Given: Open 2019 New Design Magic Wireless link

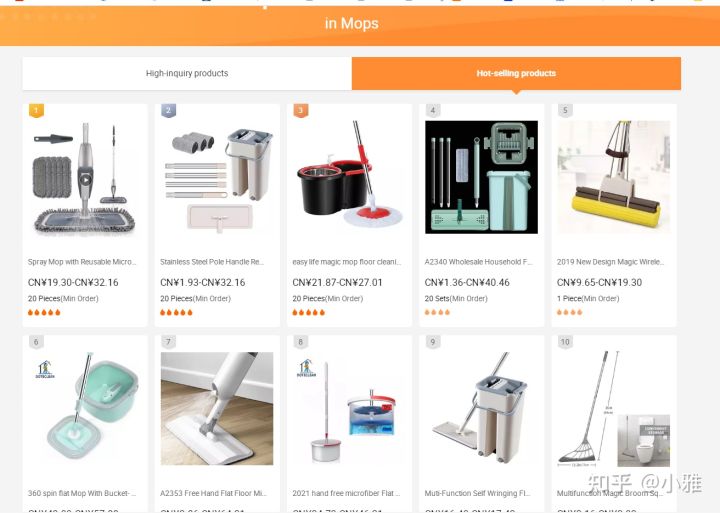Looking at the screenshot, I should 610,262.
